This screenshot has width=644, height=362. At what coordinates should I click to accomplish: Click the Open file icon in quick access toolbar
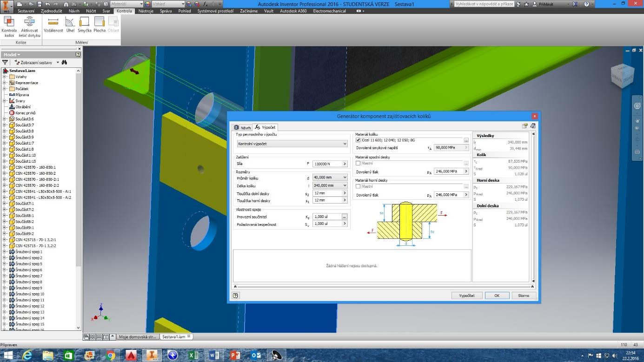click(x=31, y=4)
